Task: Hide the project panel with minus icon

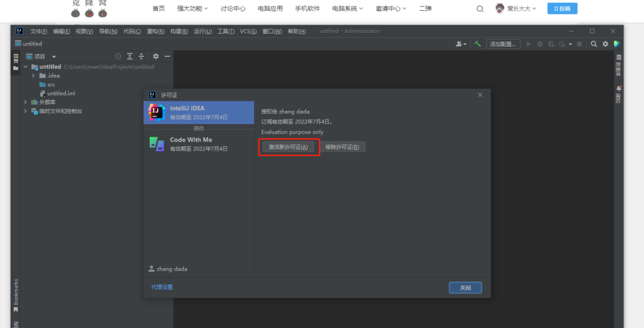Action: pos(167,56)
